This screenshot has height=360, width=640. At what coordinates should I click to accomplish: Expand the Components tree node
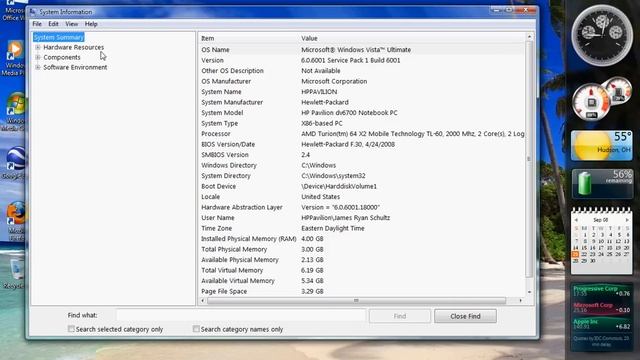tap(38, 57)
